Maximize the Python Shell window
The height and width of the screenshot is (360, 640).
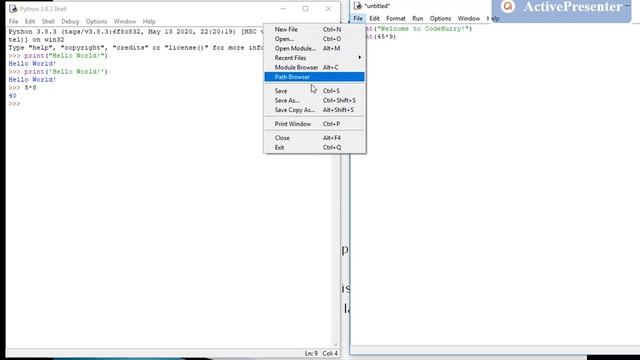pos(305,9)
